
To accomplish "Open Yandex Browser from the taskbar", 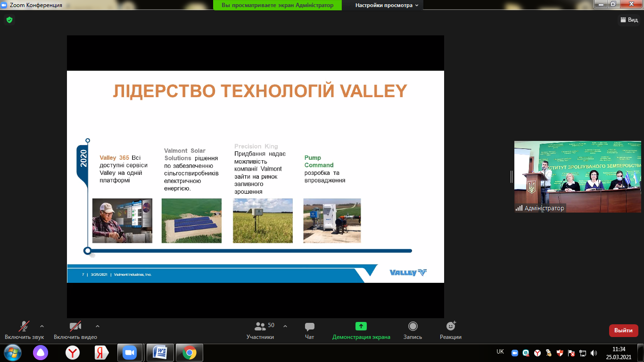I will 72,353.
